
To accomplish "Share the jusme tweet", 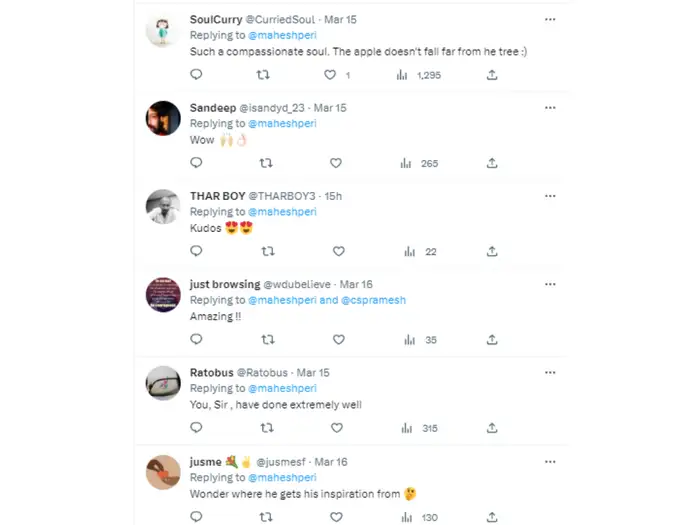I will 492,517.
